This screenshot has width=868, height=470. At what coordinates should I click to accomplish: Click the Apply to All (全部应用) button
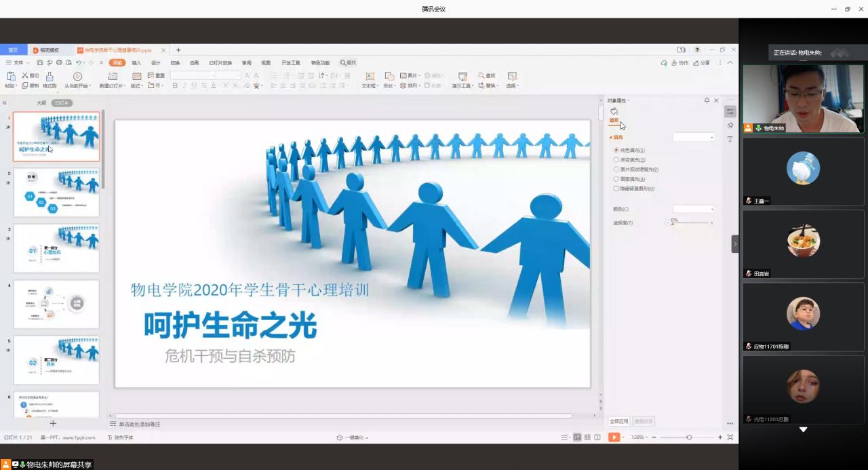tap(619, 421)
